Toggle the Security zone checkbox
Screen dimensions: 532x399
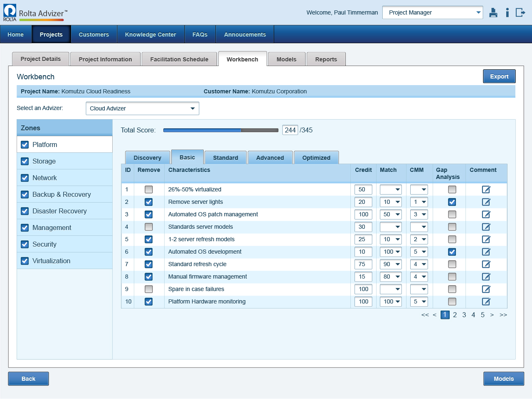coord(25,245)
